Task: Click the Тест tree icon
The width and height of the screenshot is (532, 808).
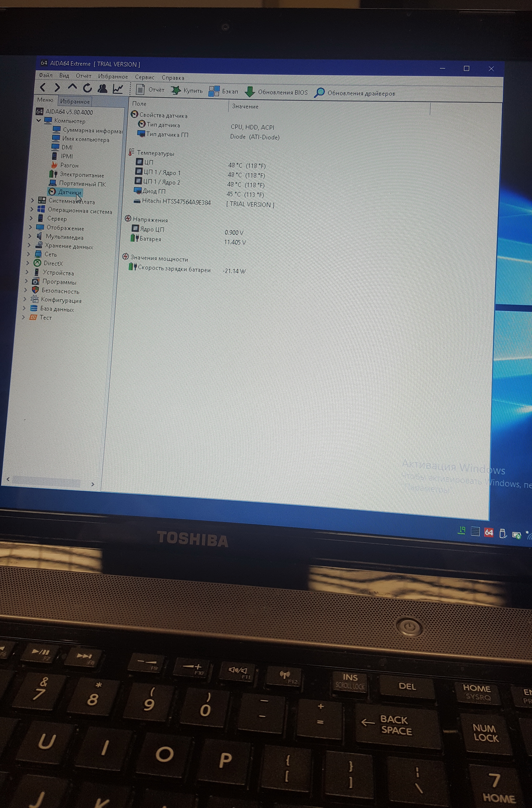Action: [33, 317]
